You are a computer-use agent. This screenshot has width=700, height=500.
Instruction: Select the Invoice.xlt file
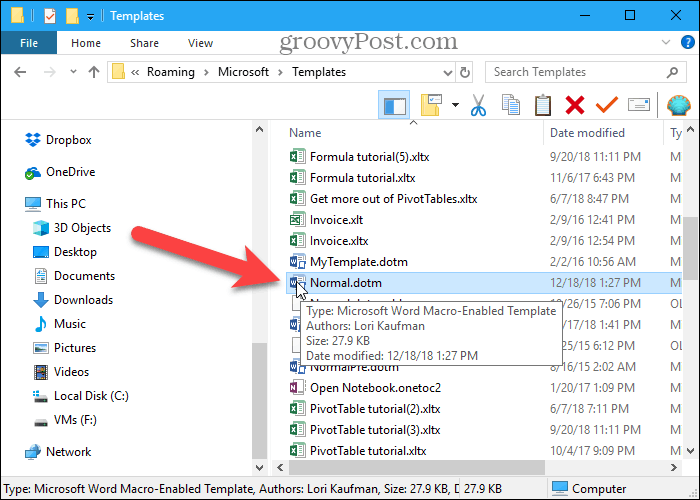point(484,220)
